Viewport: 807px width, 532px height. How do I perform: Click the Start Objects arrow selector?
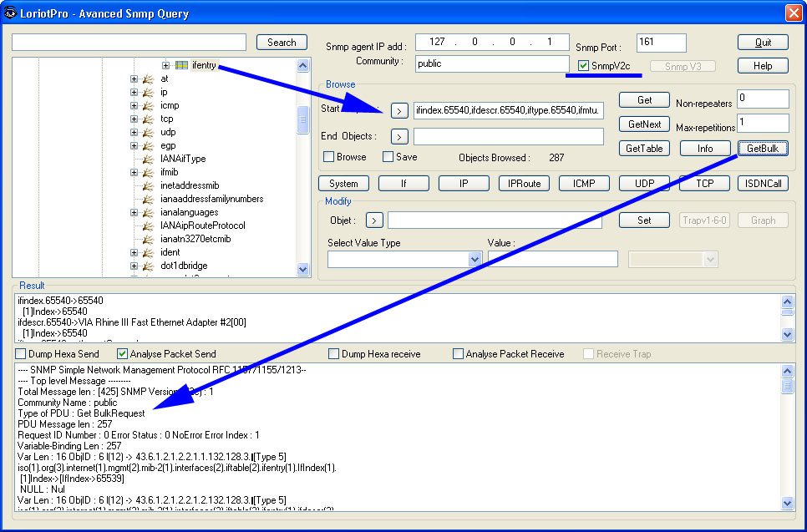399,109
